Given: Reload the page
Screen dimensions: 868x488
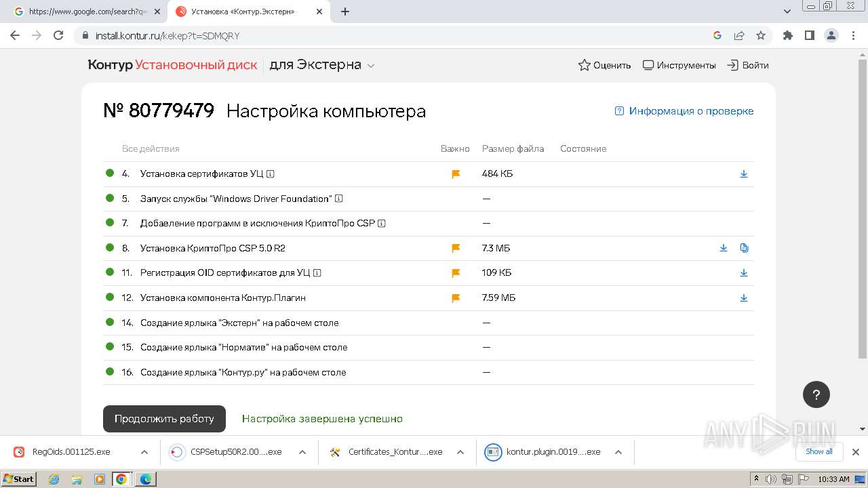Looking at the screenshot, I should click(x=58, y=35).
